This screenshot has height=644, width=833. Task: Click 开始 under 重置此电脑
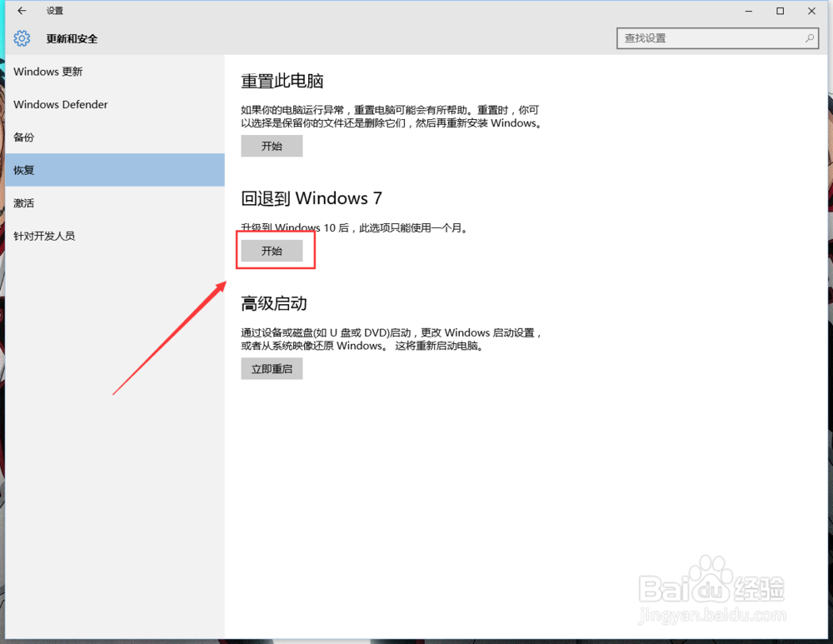(x=272, y=146)
